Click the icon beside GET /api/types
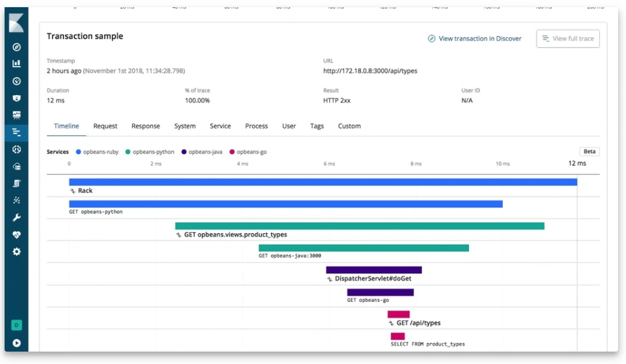The image size is (626, 364). pos(391,323)
